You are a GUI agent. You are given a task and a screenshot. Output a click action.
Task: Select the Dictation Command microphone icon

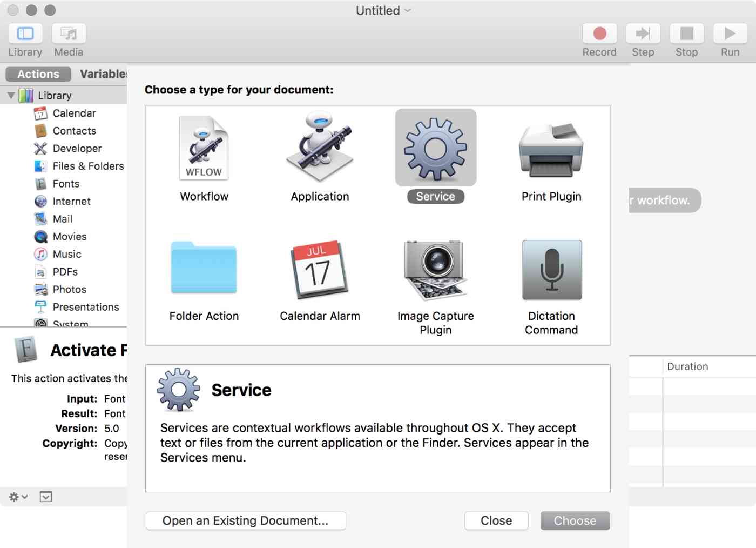click(552, 270)
